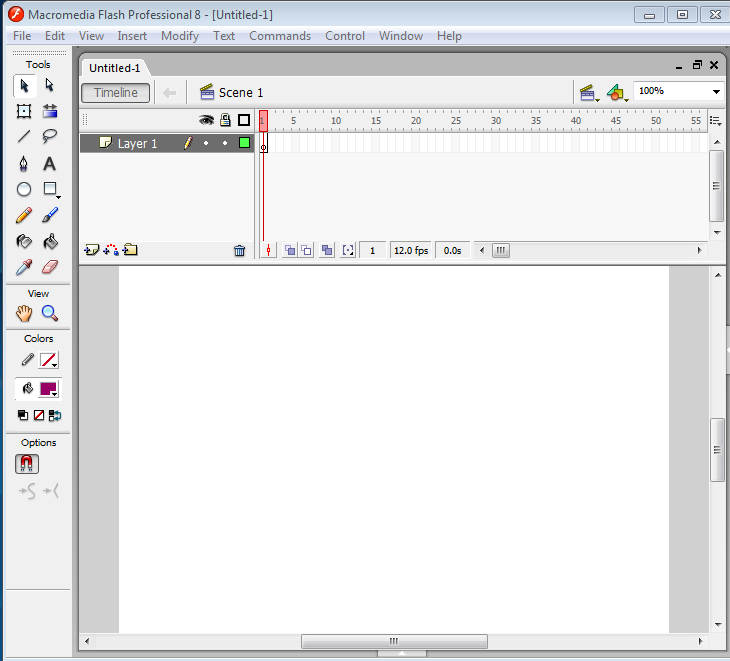This screenshot has width=730, height=661.
Task: Open the Control menu
Action: click(345, 36)
